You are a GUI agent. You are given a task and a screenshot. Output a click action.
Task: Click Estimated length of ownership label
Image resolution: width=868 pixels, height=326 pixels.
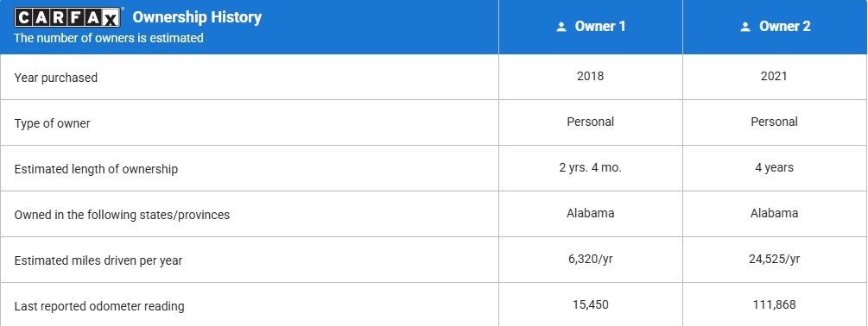coord(97,169)
